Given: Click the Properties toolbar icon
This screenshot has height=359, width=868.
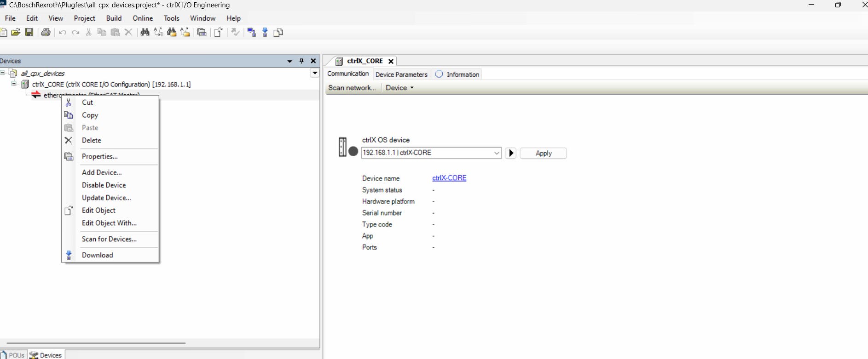Looking at the screenshot, I should point(202,32).
